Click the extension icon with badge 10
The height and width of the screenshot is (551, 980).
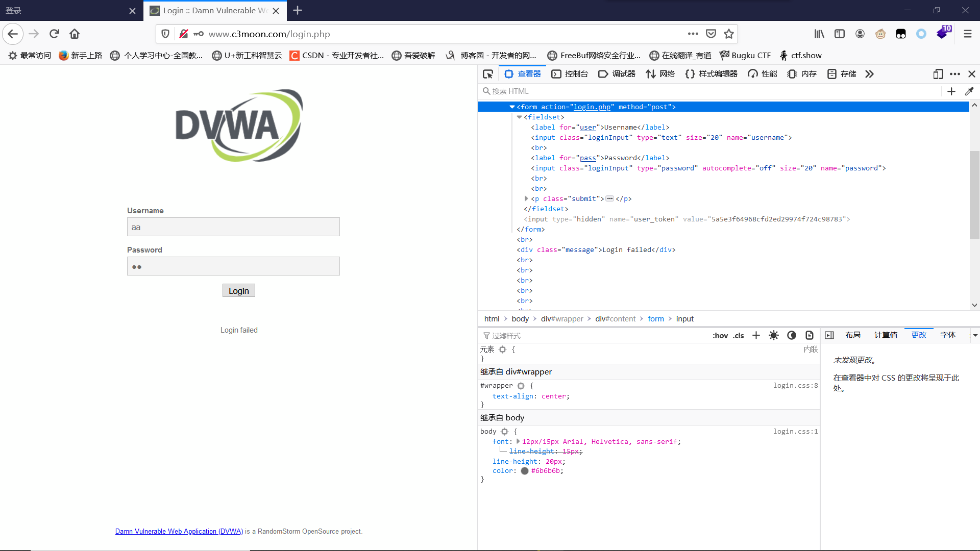pos(943,33)
